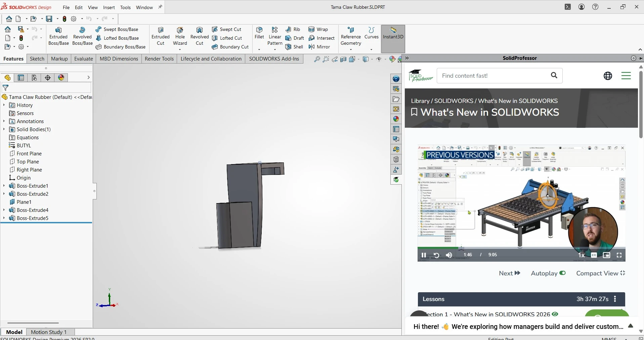Image resolution: width=644 pixels, height=340 pixels.
Task: Click the FeatureManager filter field
Action: 46,88
